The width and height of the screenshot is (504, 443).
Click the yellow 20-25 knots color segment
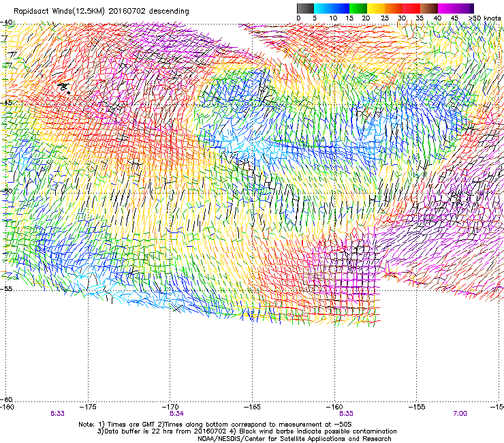(376, 8)
